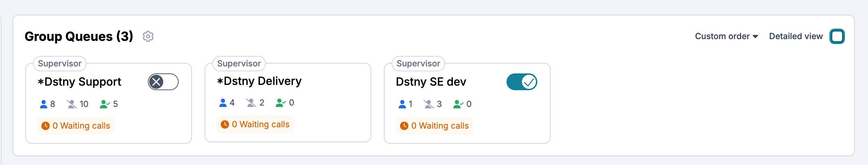Click Supervisor tag on Dstny SE dev card

pos(418,64)
